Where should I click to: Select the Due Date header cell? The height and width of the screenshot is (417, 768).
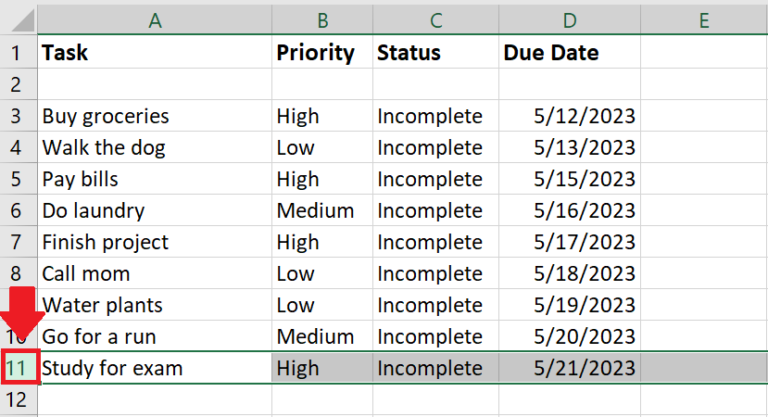click(x=568, y=53)
